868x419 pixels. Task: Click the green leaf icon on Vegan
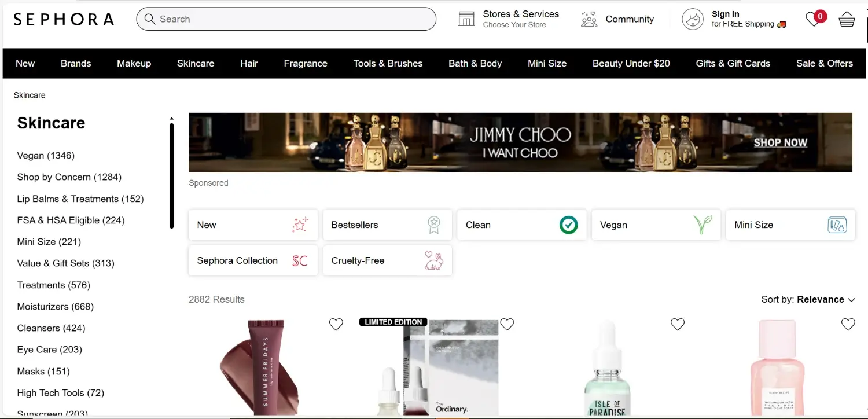click(703, 225)
